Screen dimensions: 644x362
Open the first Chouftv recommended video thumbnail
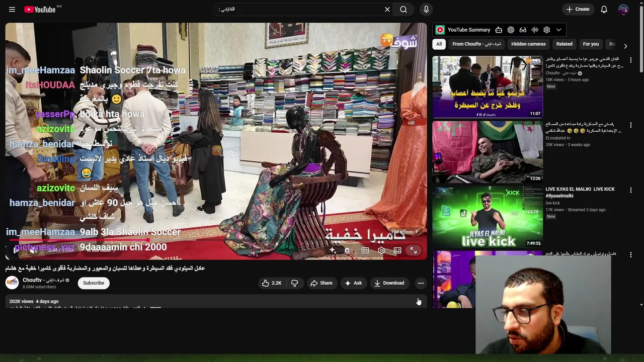[x=488, y=87]
